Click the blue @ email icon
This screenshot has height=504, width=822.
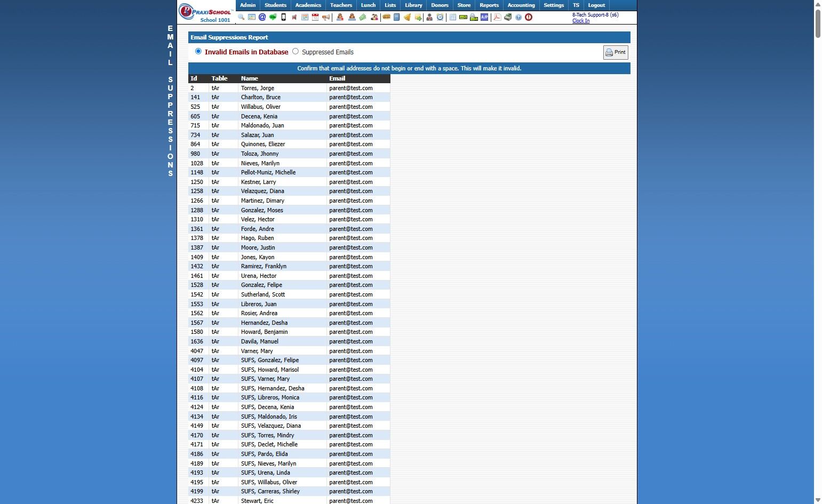[x=262, y=17]
